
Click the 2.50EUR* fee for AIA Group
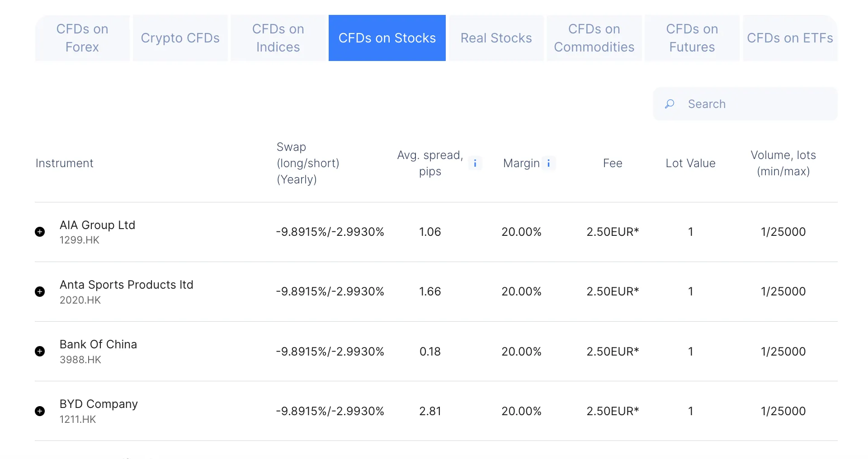point(613,232)
